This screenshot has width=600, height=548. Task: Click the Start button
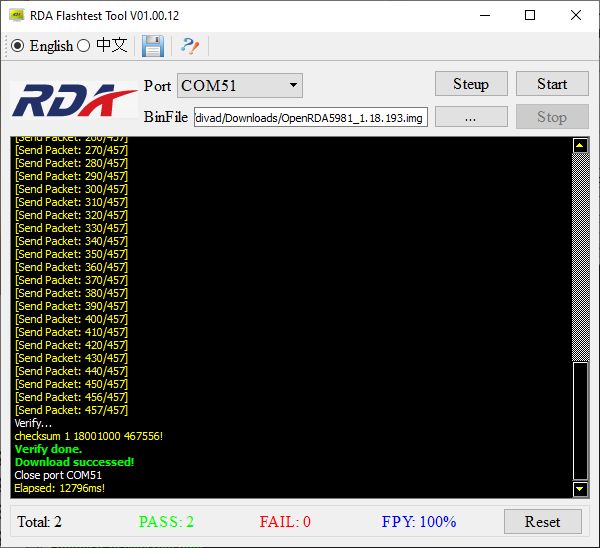pyautogui.click(x=552, y=84)
